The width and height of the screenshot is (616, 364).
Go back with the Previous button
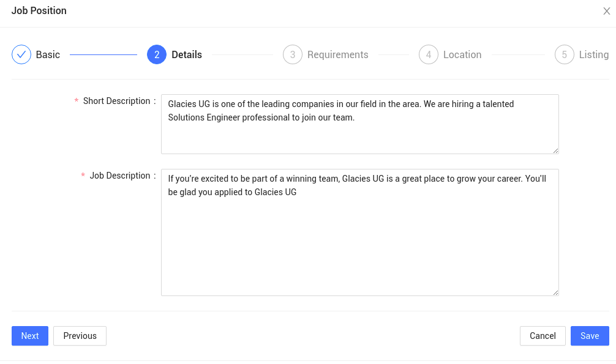[80, 336]
